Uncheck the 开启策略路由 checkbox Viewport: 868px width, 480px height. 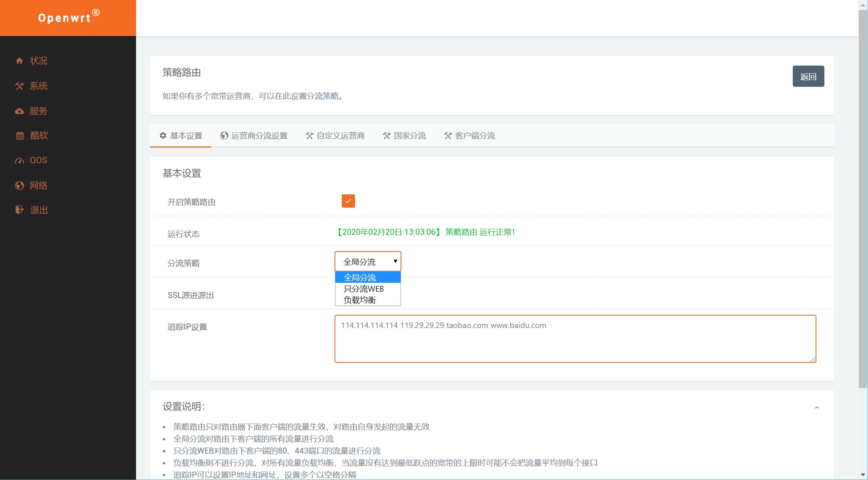point(348,201)
